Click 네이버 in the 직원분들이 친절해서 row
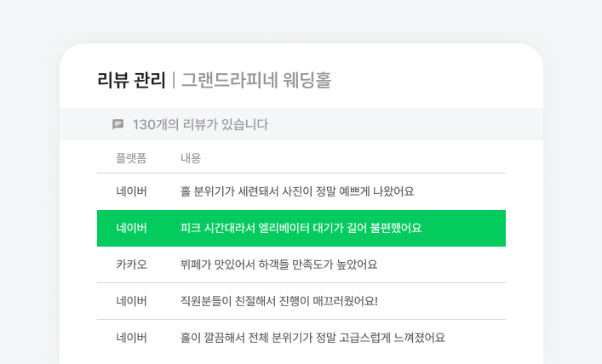The width and height of the screenshot is (602, 364). pos(132,301)
